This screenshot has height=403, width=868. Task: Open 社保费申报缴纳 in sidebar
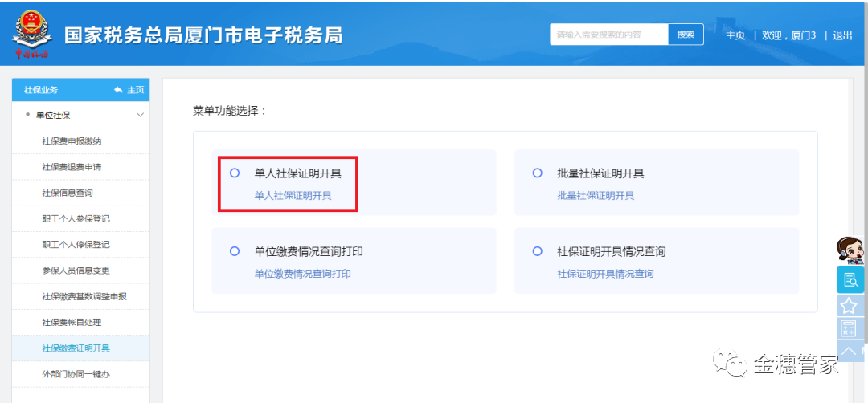[81, 141]
